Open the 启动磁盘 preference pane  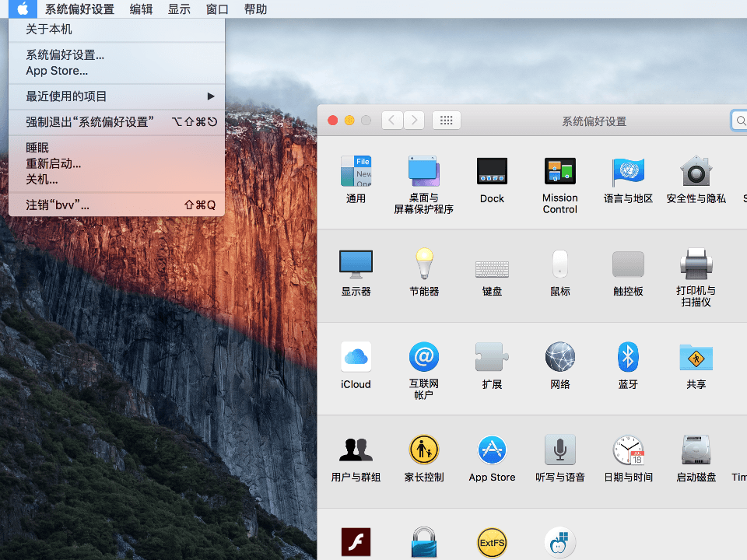click(696, 450)
